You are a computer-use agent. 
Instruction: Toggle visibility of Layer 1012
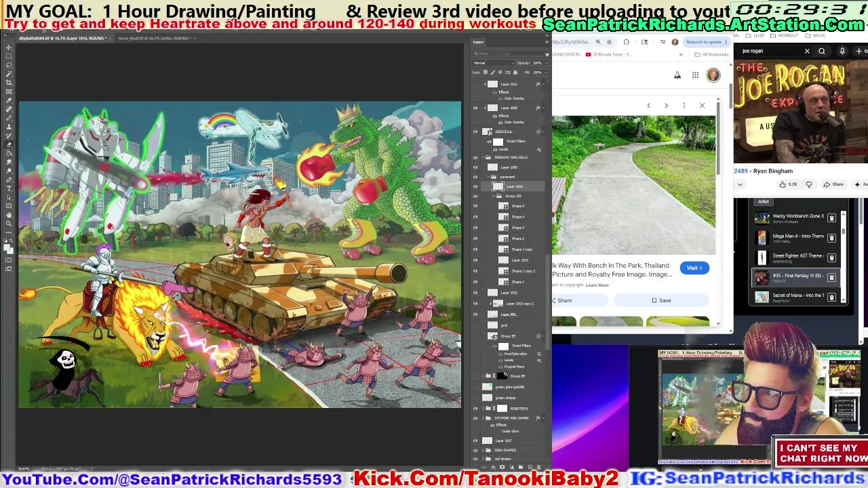[x=475, y=293]
